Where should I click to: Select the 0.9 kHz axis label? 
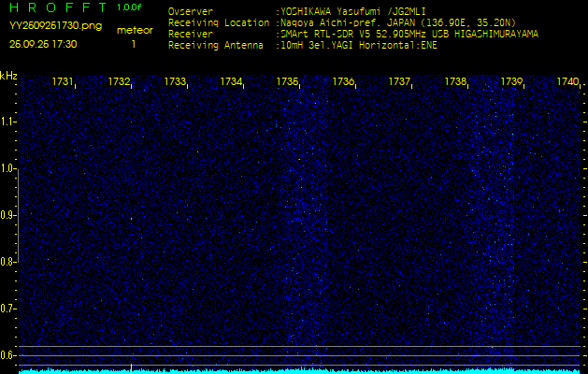pyautogui.click(x=8, y=215)
